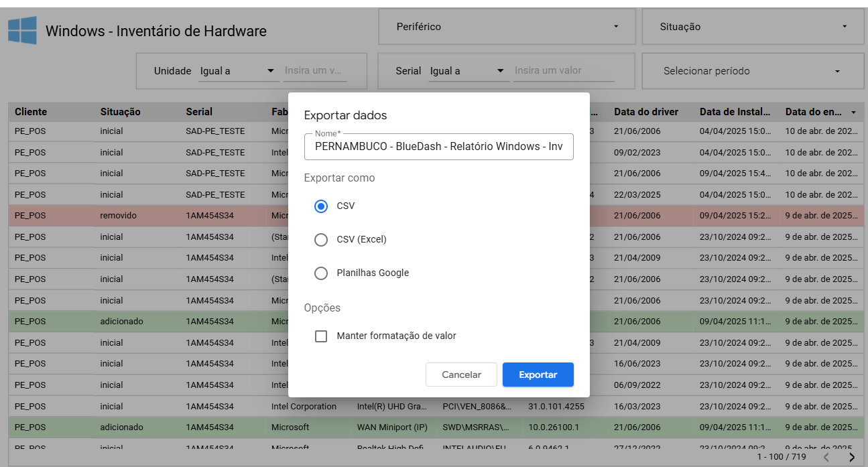
Task: Expand the Situação dropdown filter
Action: pyautogui.click(x=753, y=27)
